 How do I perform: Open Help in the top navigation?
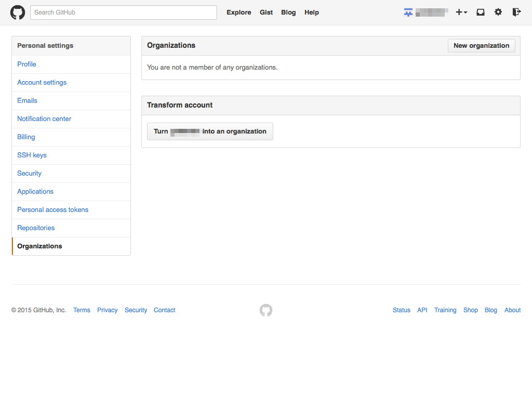pos(312,12)
